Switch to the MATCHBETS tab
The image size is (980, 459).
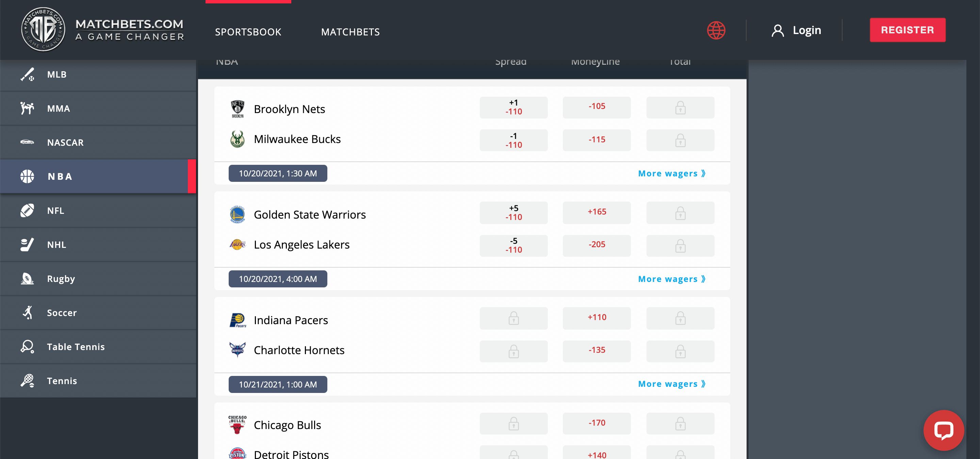[350, 32]
